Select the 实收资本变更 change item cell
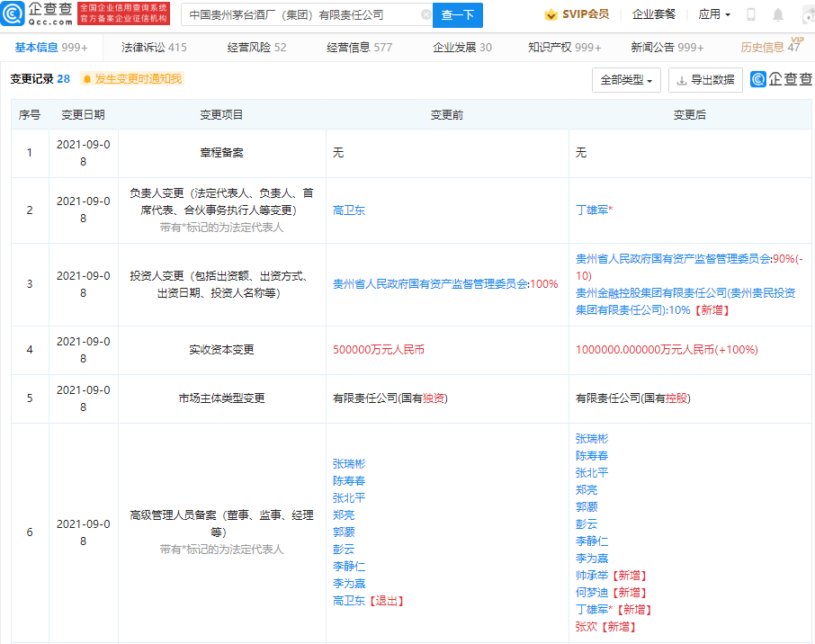The height and width of the screenshot is (644, 815). point(222,350)
